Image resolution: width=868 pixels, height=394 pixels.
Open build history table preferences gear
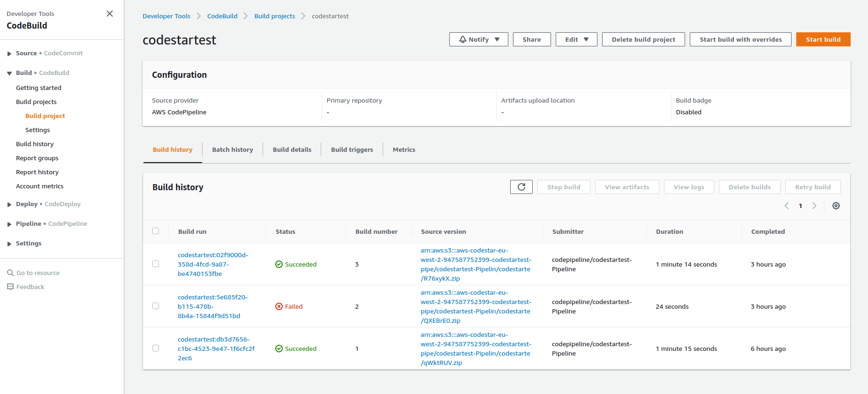(836, 206)
